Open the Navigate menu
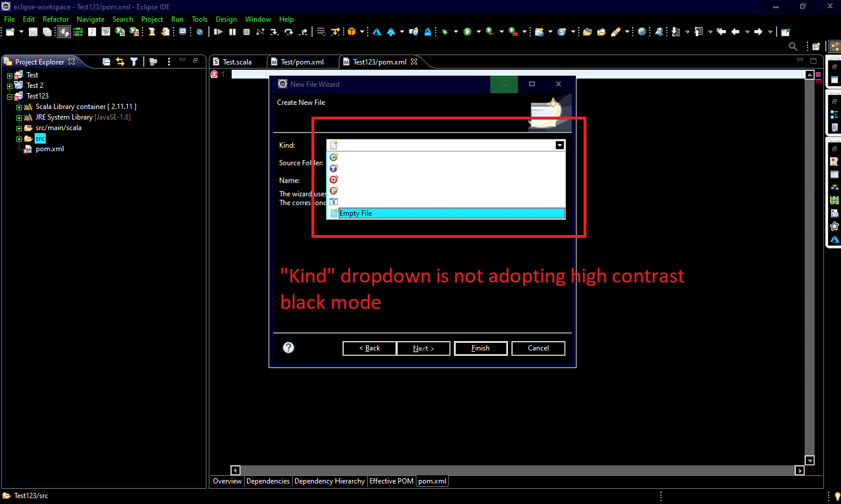This screenshot has width=841, height=504. (90, 19)
